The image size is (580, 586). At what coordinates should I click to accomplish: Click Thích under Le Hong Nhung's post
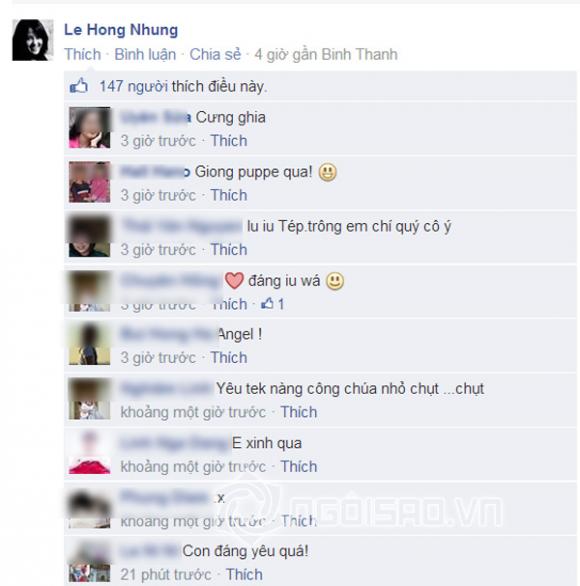pyautogui.click(x=82, y=55)
